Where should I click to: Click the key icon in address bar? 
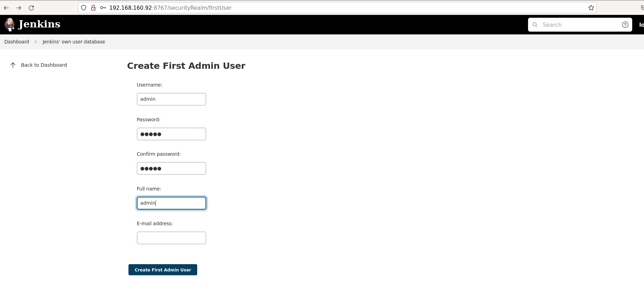[103, 8]
